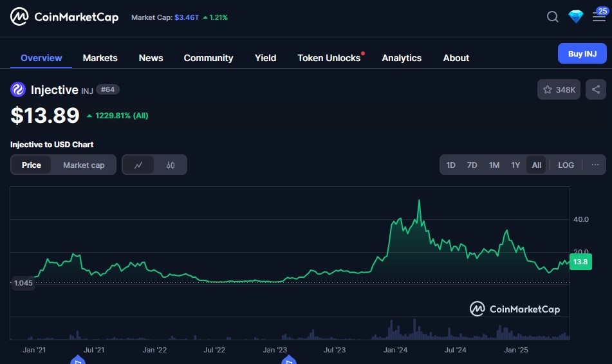Select the Price chart toggle
The height and width of the screenshot is (364, 612).
[x=32, y=165]
